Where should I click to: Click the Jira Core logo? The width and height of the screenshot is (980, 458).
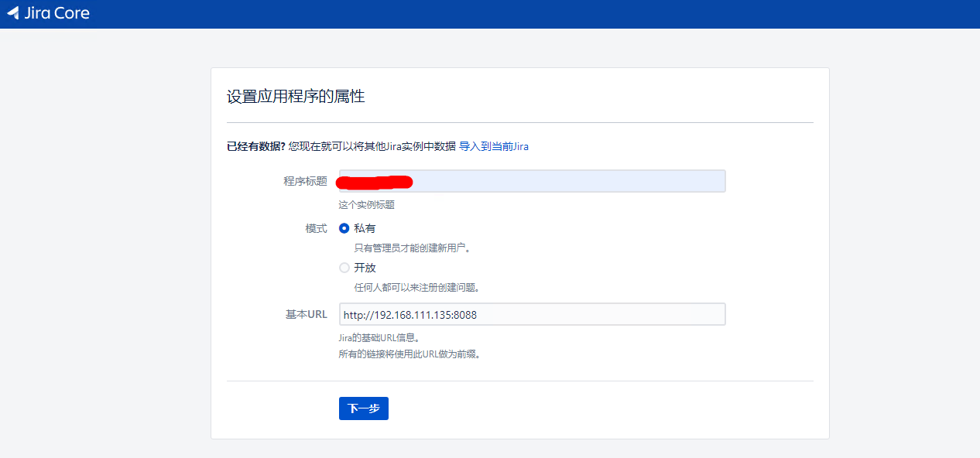tap(48, 13)
